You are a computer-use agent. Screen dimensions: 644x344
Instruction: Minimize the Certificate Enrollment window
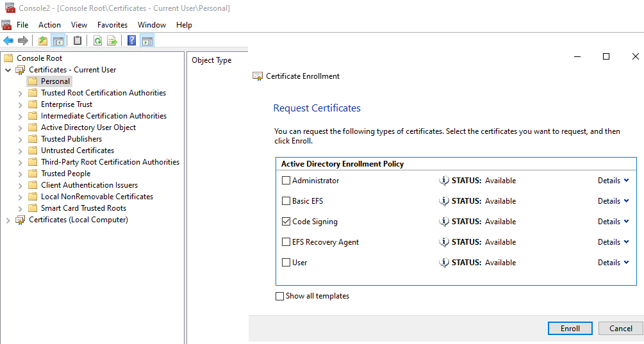point(577,56)
